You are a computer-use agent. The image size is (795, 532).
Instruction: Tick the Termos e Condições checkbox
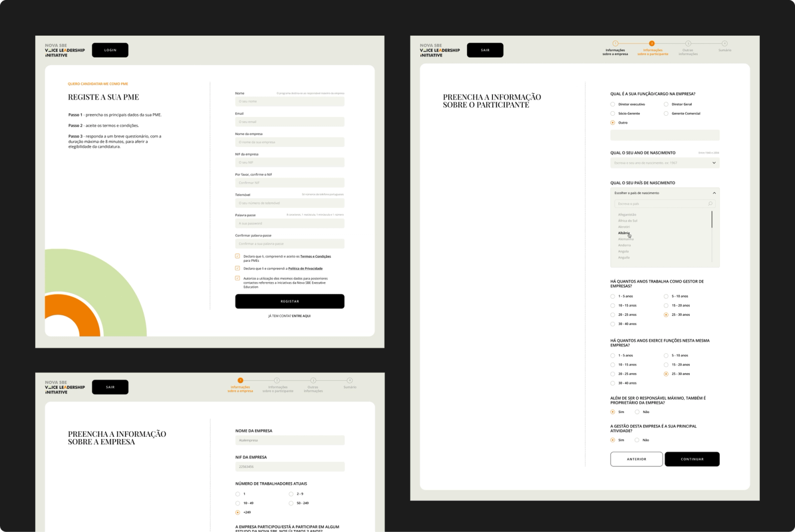[238, 256]
